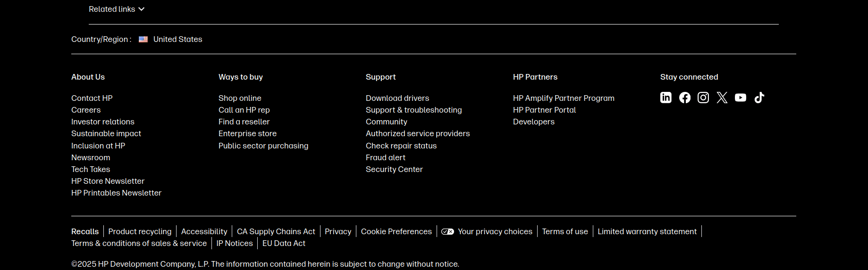Click the United States flag icon
This screenshot has width=868, height=270.
143,40
